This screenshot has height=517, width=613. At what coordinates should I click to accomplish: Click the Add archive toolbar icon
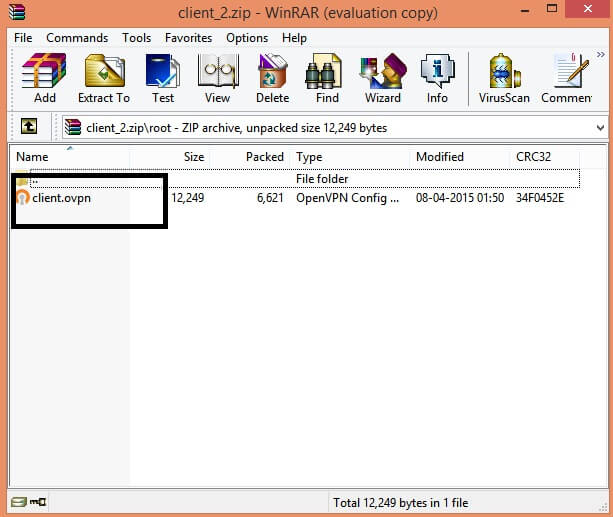click(x=44, y=78)
